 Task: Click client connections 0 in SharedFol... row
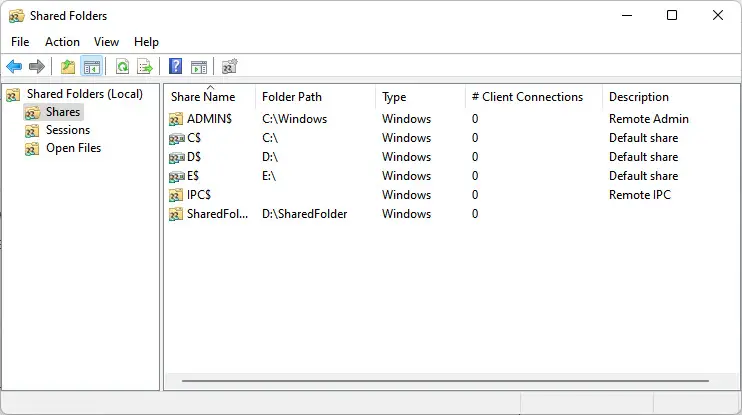point(475,213)
